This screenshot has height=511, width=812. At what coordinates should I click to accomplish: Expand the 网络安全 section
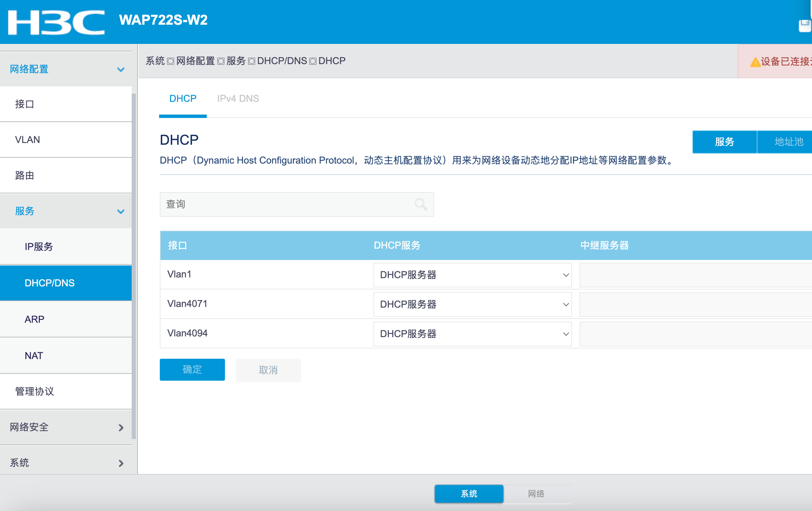click(121, 428)
